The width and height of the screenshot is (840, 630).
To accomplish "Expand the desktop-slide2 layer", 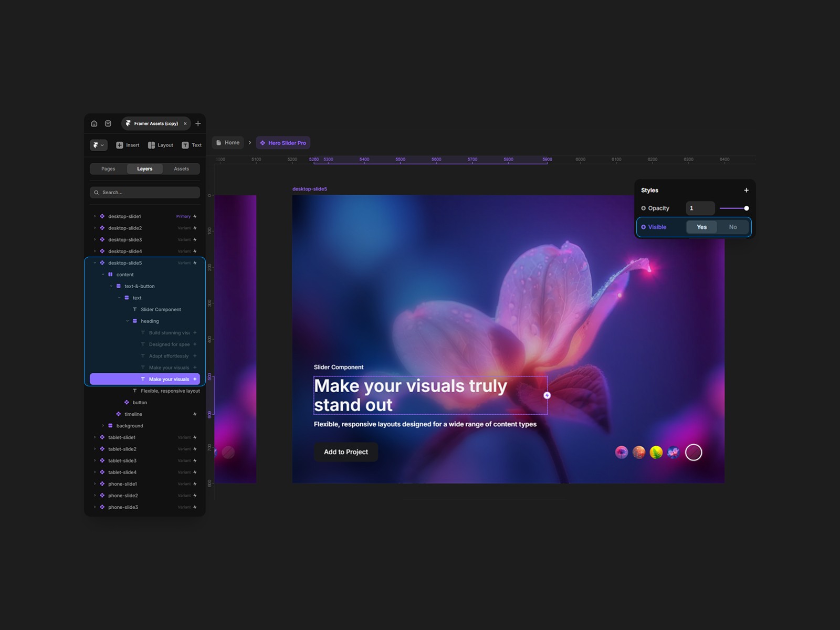I will pyautogui.click(x=94, y=228).
